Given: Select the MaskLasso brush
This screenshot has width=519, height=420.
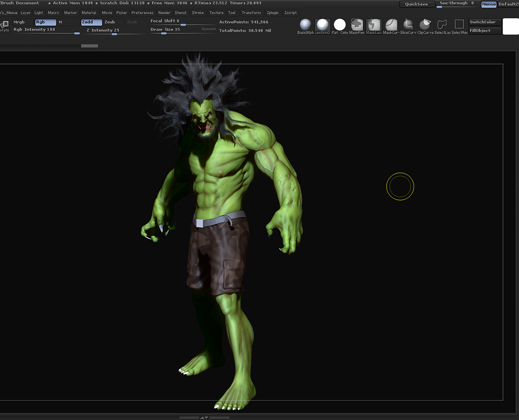Looking at the screenshot, I should 374,27.
